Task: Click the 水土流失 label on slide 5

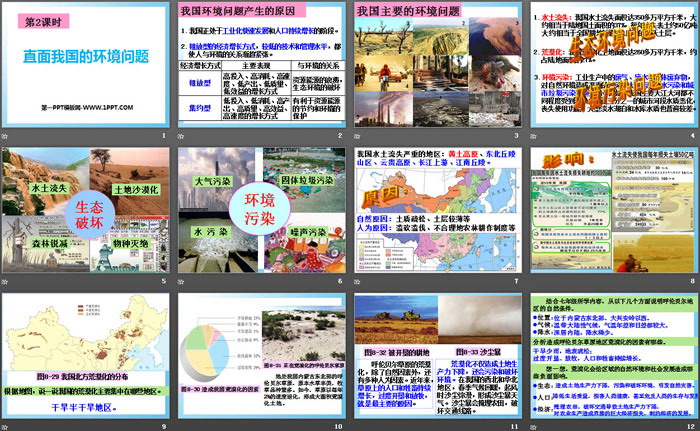Action: coord(49,188)
